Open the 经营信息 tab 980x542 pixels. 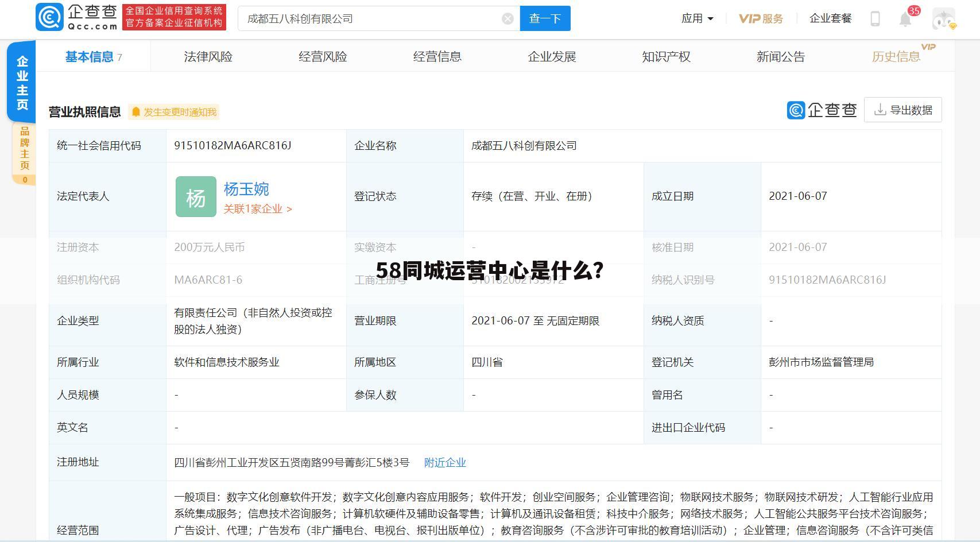pyautogui.click(x=437, y=57)
